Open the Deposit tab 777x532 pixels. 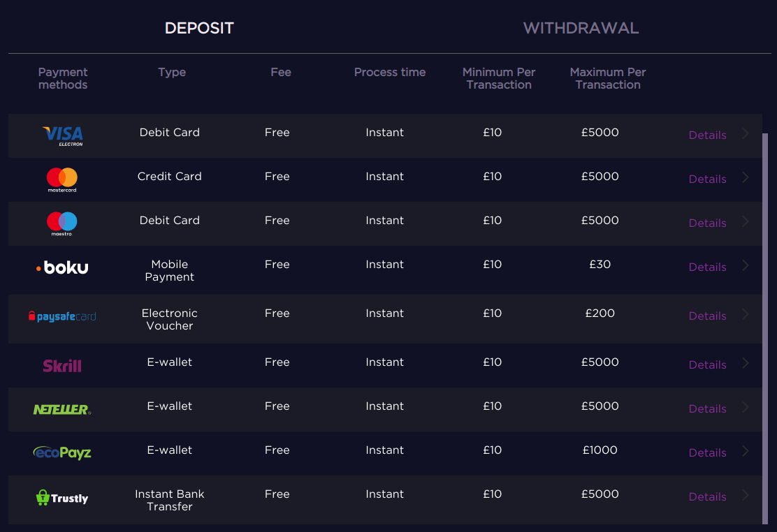199,28
